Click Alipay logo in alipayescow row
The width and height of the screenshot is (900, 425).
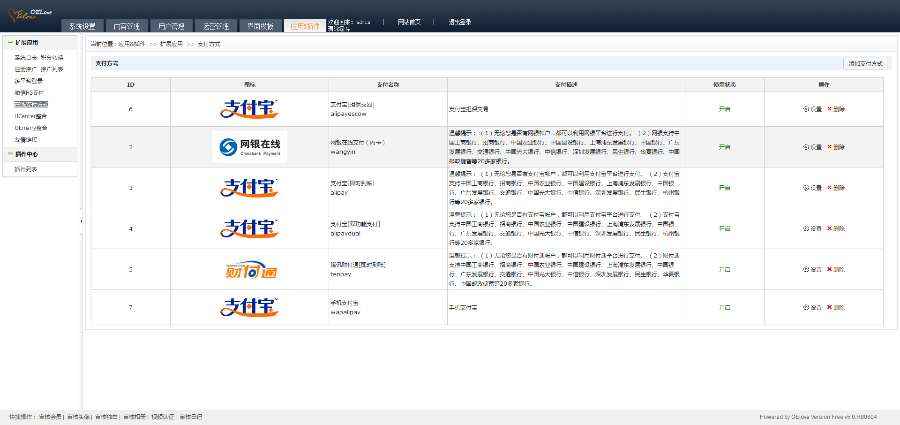tap(250, 109)
